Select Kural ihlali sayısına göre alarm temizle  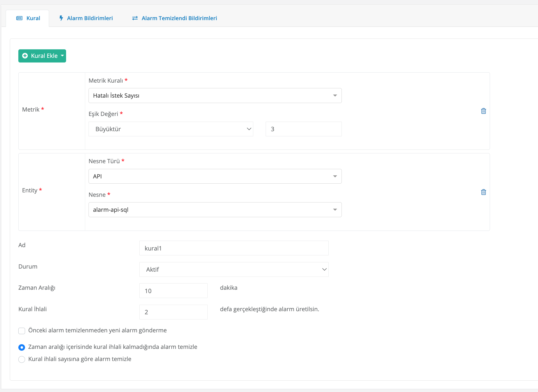point(22,359)
